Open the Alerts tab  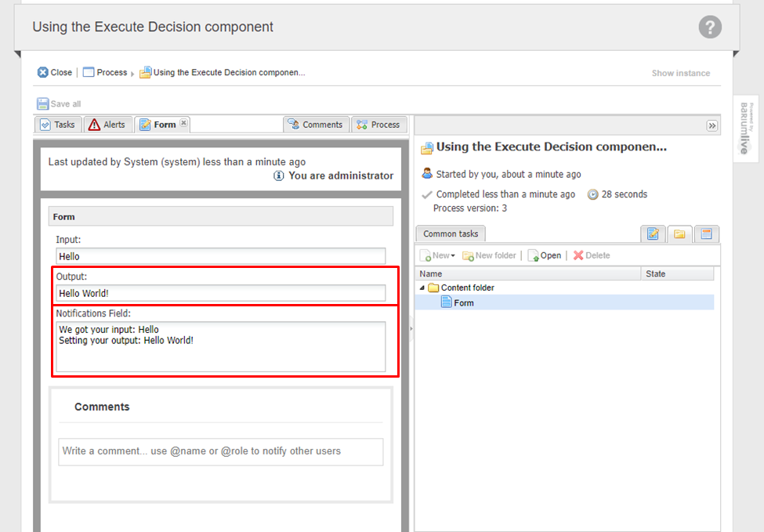pyautogui.click(x=107, y=125)
